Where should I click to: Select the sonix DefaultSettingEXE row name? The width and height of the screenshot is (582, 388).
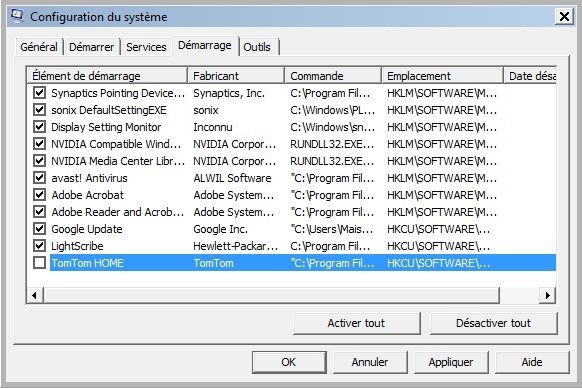[109, 110]
